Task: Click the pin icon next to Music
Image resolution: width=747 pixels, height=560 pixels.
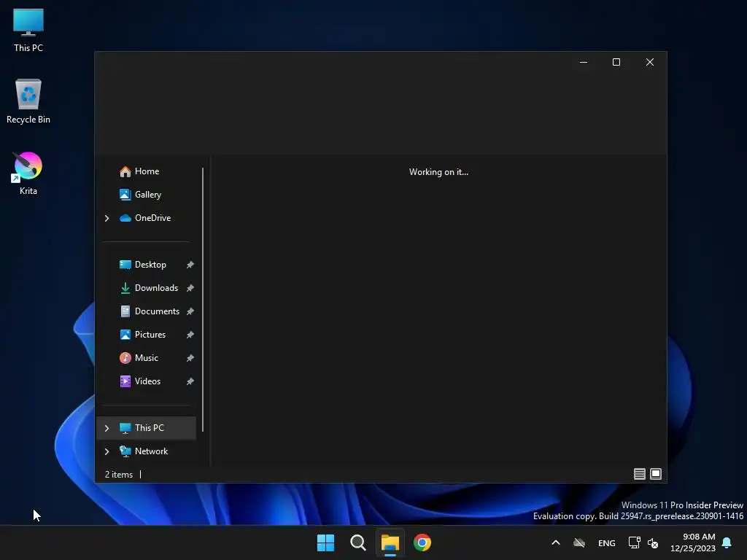Action: (x=190, y=358)
